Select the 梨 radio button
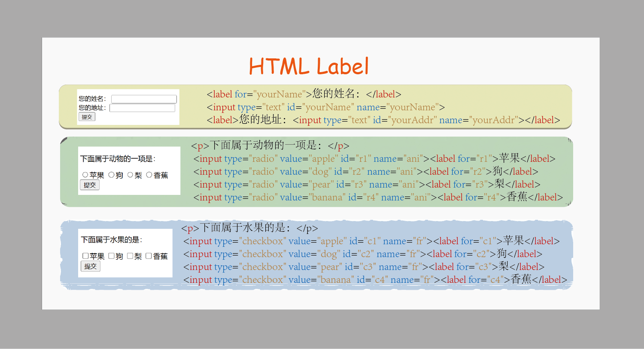The height and width of the screenshot is (349, 644). tap(130, 175)
